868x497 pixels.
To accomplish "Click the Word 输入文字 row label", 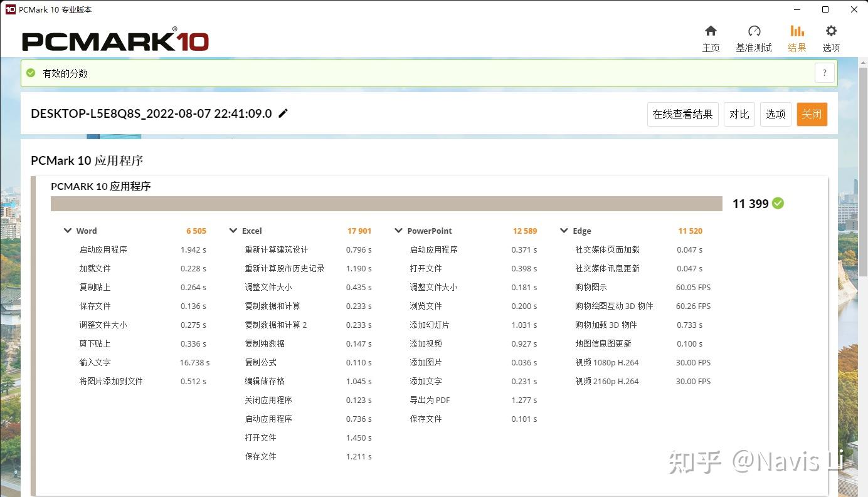I will tap(95, 362).
